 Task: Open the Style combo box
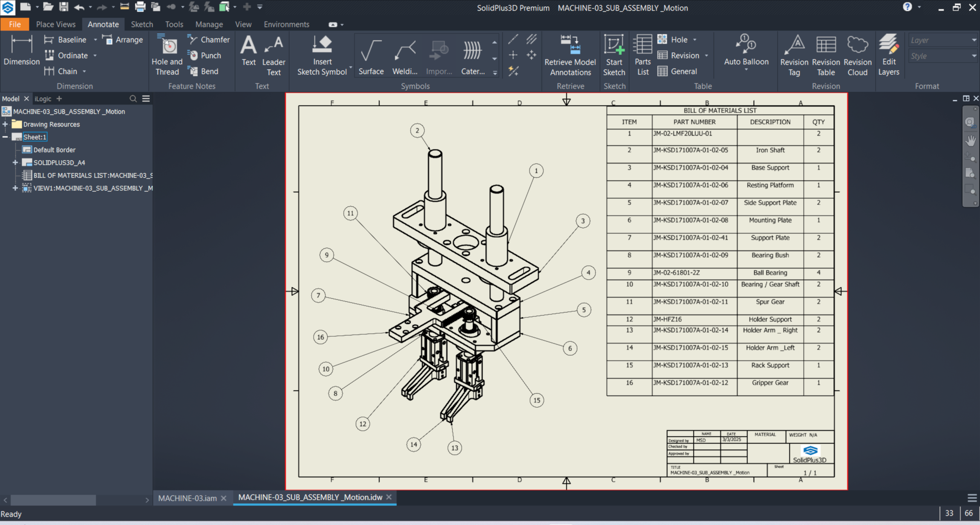click(943, 56)
